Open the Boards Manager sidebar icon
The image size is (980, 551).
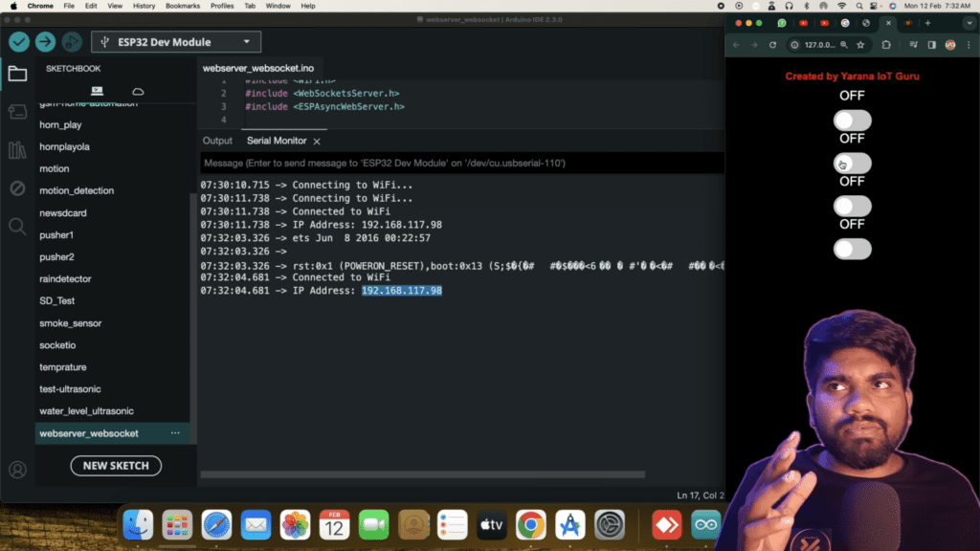(17, 112)
